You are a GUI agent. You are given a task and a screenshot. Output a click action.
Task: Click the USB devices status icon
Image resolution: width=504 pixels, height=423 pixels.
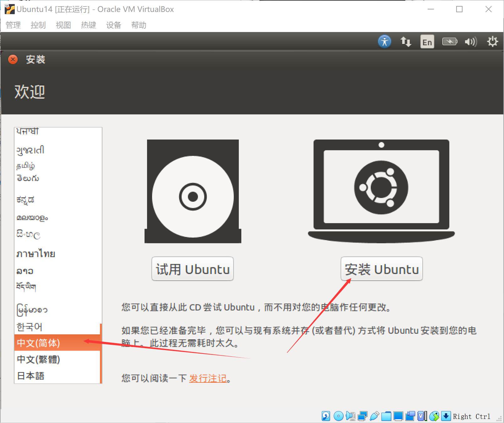[374, 416]
